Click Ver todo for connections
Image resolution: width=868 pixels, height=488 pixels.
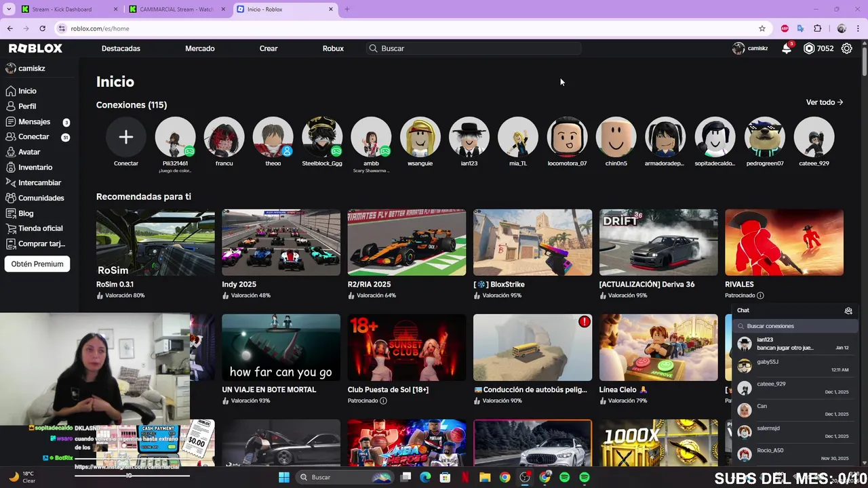[824, 102]
